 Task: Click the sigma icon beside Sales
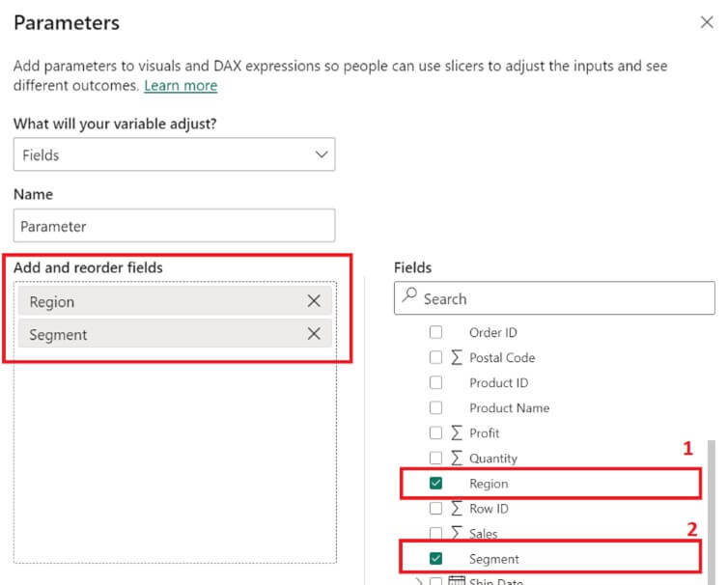click(457, 532)
